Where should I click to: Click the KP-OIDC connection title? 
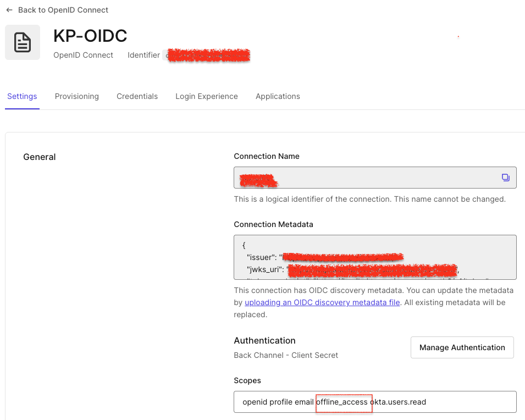pos(90,36)
